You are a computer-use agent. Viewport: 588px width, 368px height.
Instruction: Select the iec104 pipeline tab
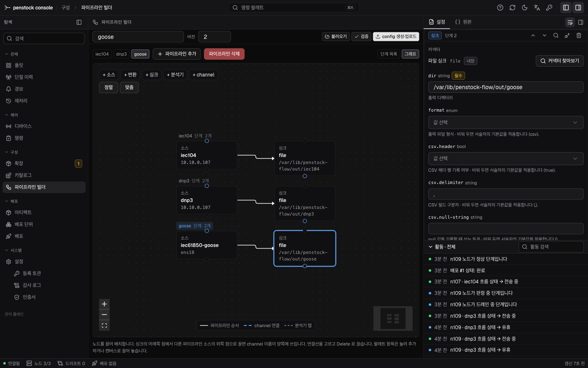(102, 54)
